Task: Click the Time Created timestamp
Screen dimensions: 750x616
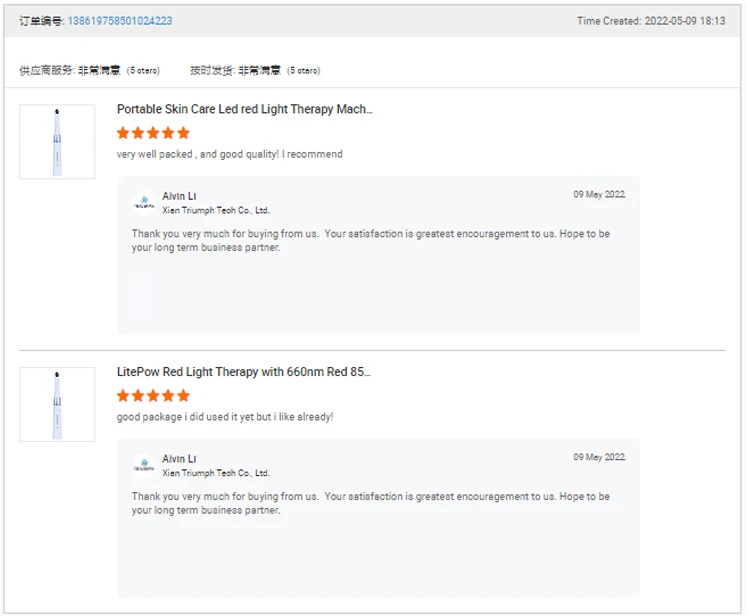Action: pos(651,21)
